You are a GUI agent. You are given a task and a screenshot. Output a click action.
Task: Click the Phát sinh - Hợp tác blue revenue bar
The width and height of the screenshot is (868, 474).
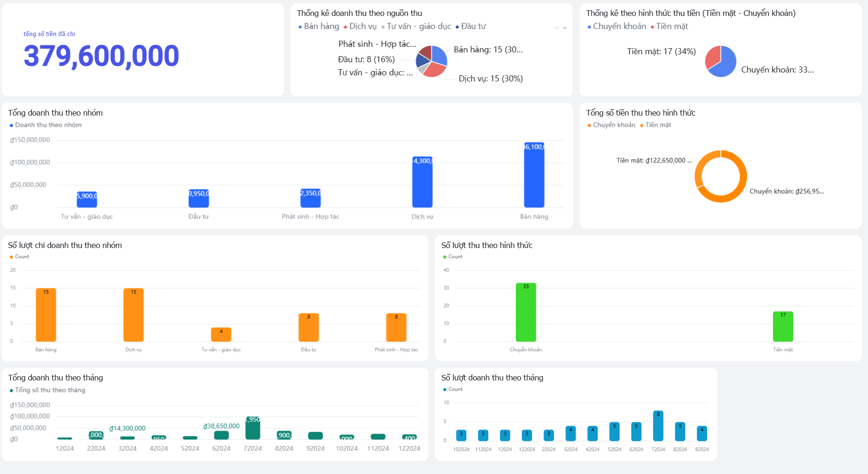311,198
